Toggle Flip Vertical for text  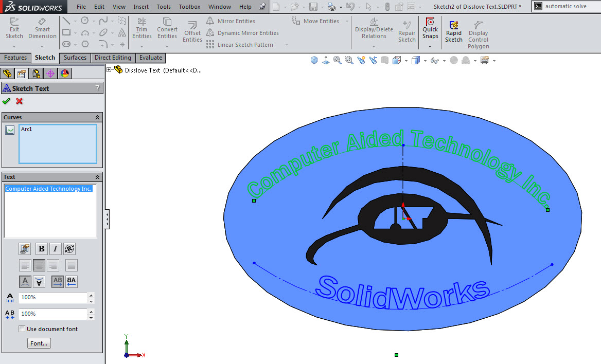coord(39,282)
